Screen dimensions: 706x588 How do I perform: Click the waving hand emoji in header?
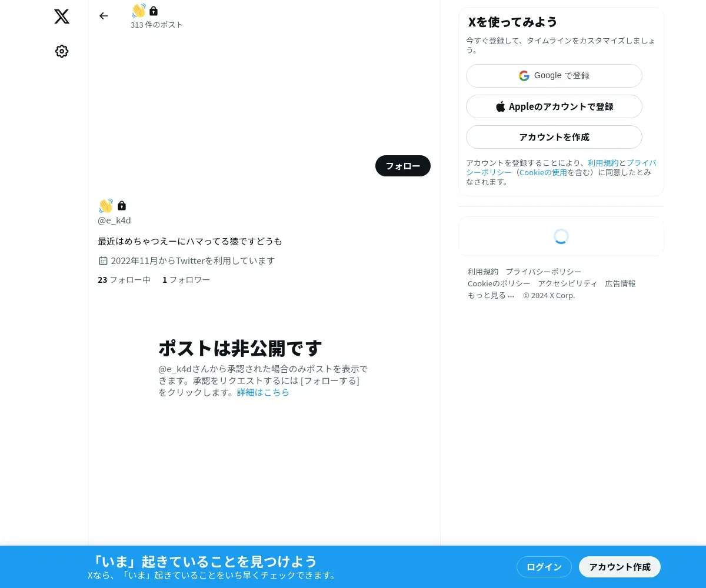[x=138, y=11]
